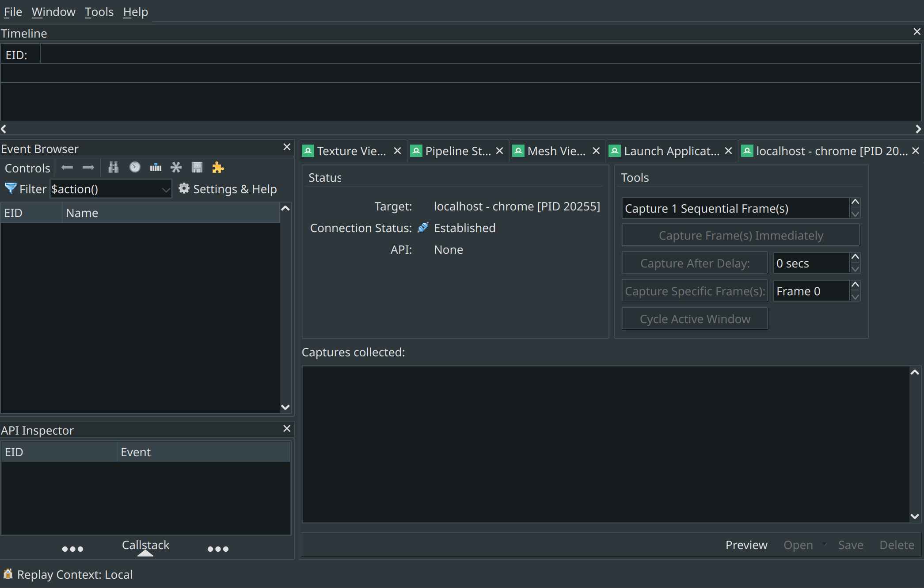Image resolution: width=924 pixels, height=588 pixels.
Task: Click the bookmark jump icon in Controls
Action: (x=155, y=167)
